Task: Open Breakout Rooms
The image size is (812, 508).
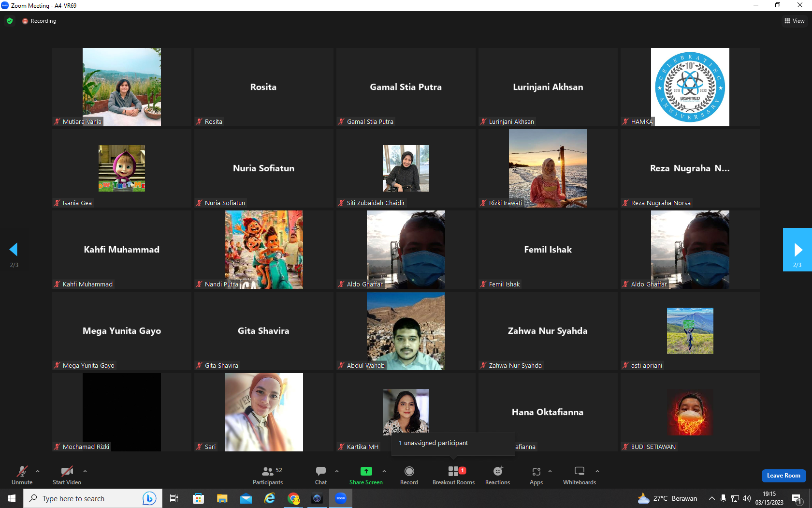Action: click(x=453, y=475)
